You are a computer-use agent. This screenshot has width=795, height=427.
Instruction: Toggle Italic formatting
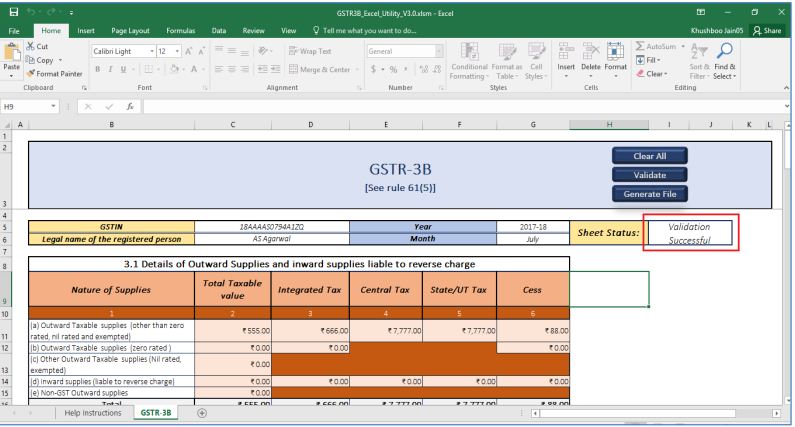(x=110, y=69)
